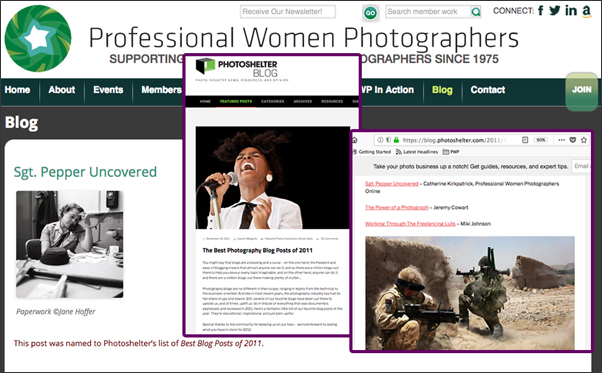Open the Sgt. Pepper Uncovered post title
Screen dimensions: 602x373
pos(85,172)
